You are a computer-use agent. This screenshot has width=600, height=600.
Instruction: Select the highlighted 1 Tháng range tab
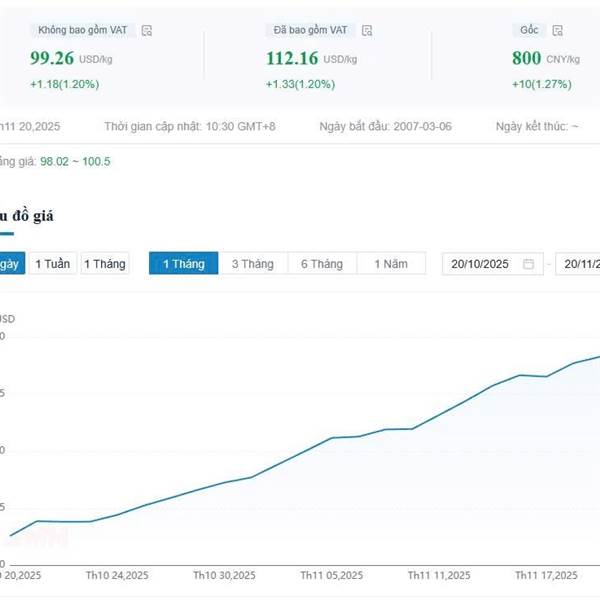[x=183, y=264]
